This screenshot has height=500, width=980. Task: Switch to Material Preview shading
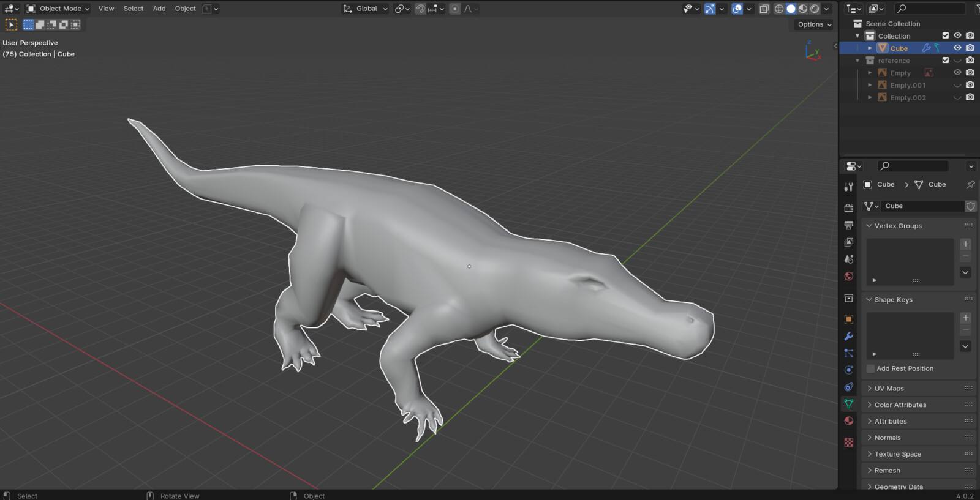coord(802,9)
